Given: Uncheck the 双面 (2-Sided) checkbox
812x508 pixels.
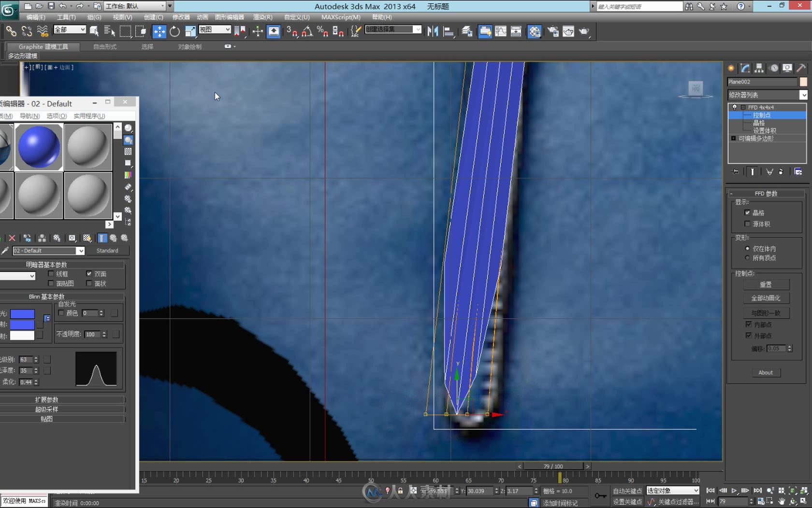Looking at the screenshot, I should click(89, 274).
